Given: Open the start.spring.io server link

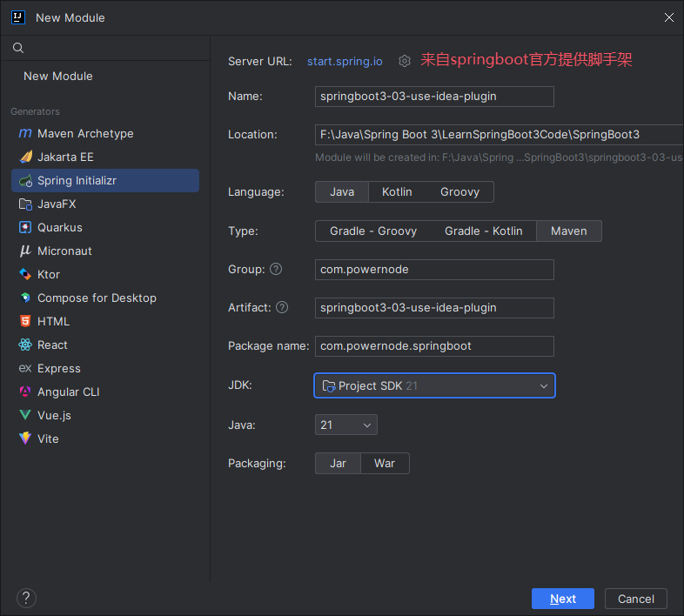Looking at the screenshot, I should pos(345,61).
